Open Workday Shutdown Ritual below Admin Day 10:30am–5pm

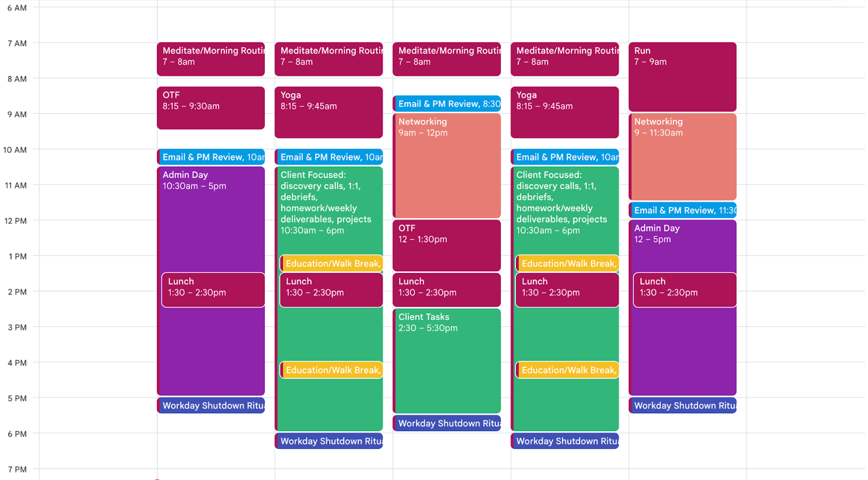[210, 405]
